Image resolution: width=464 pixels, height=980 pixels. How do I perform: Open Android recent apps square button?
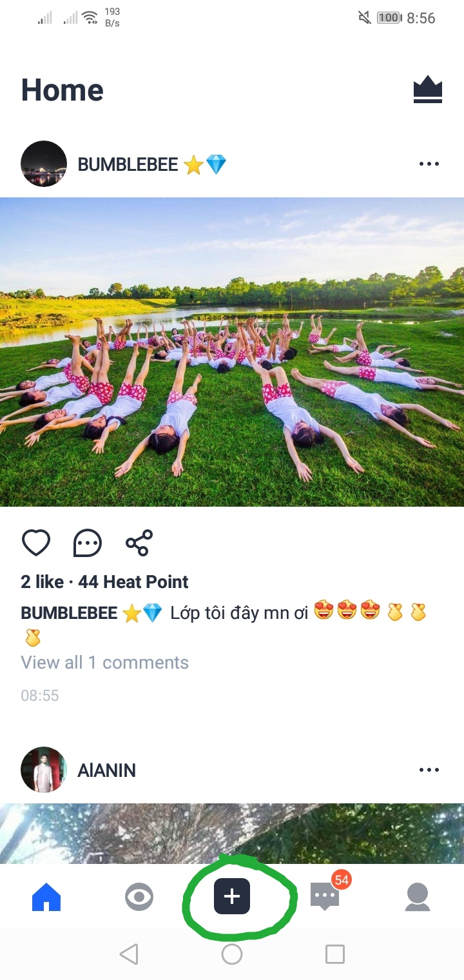(x=335, y=954)
